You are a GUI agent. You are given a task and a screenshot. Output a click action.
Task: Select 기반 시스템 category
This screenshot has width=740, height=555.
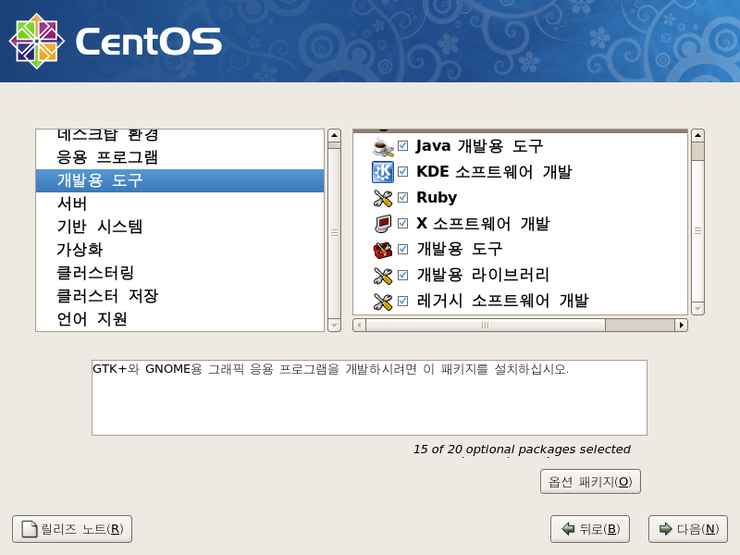180,227
